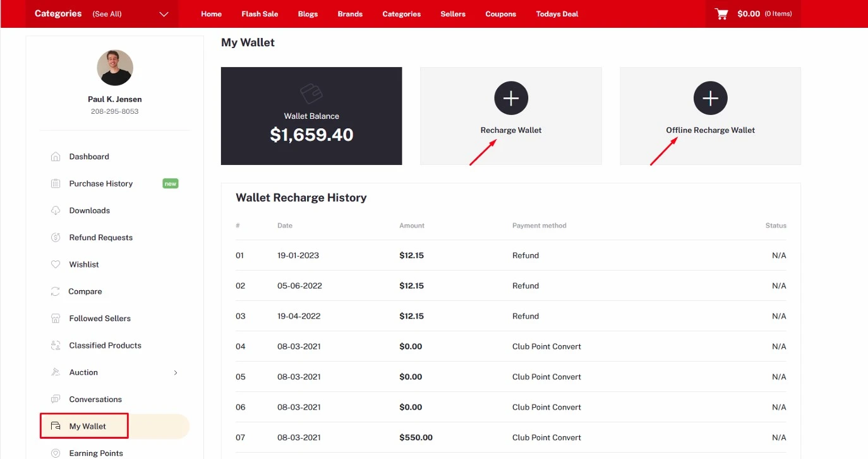Image resolution: width=868 pixels, height=459 pixels.
Task: Open Todays Deal menu item
Action: click(x=557, y=14)
